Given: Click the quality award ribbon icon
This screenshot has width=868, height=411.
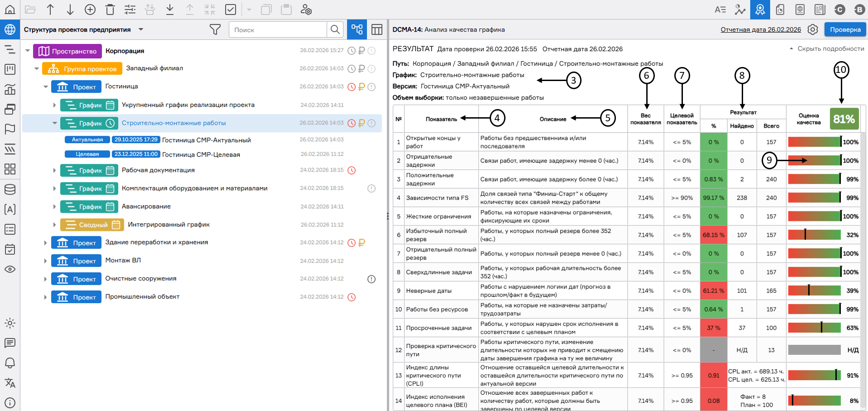Looking at the screenshot, I should point(760,10).
